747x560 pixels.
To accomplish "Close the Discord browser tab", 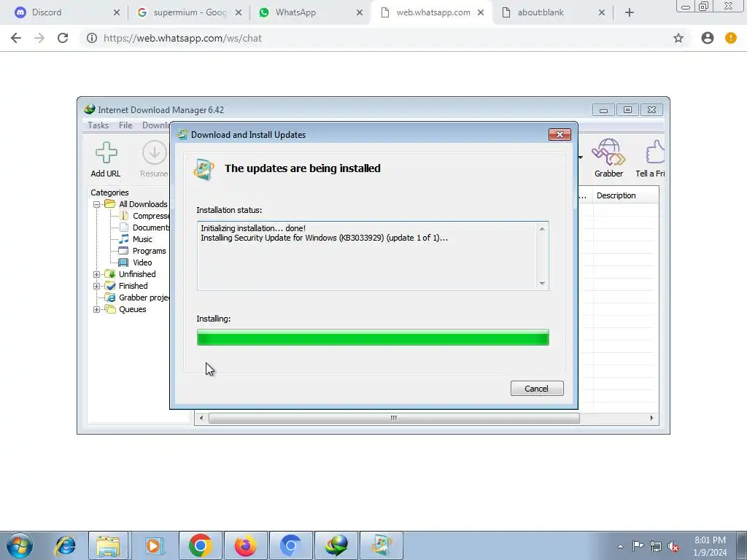I will tap(117, 13).
